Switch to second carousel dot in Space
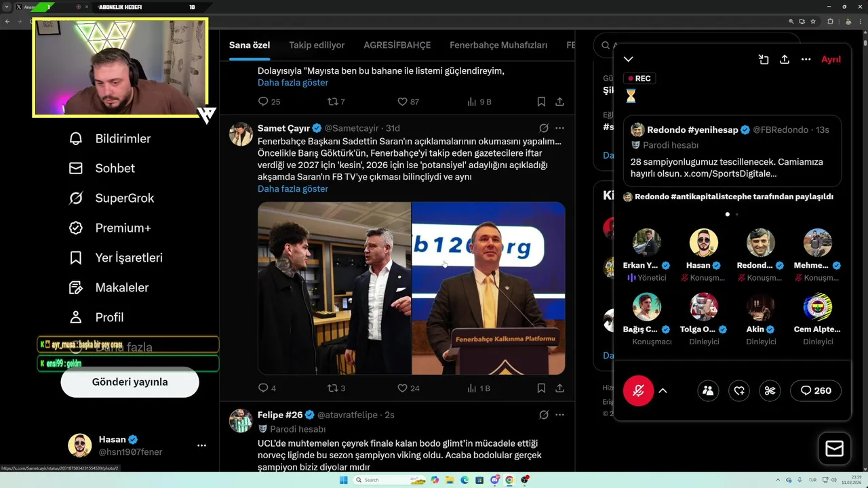The width and height of the screenshot is (868, 488). 737,214
